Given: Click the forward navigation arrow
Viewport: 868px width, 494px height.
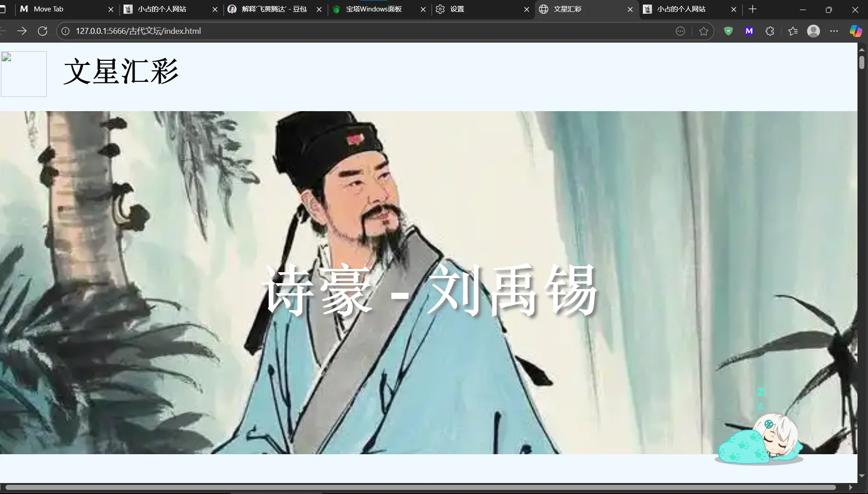Looking at the screenshot, I should pyautogui.click(x=22, y=31).
